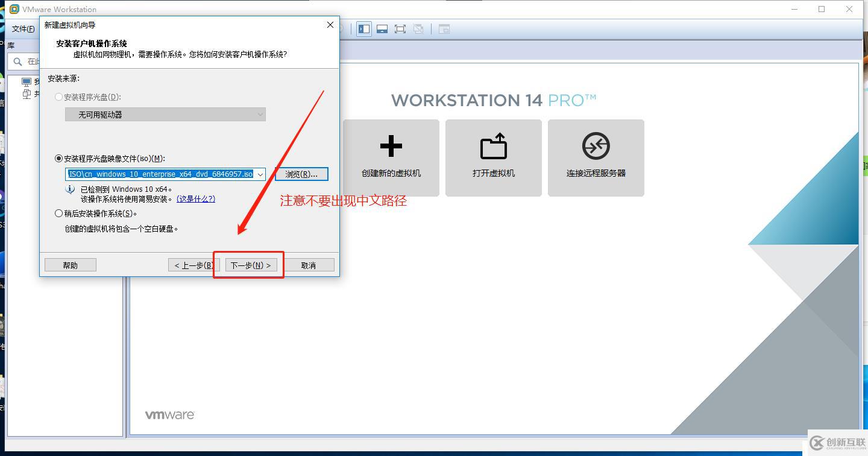Toggle the library panel toolbar icon
The height and width of the screenshot is (456, 868).
click(363, 28)
